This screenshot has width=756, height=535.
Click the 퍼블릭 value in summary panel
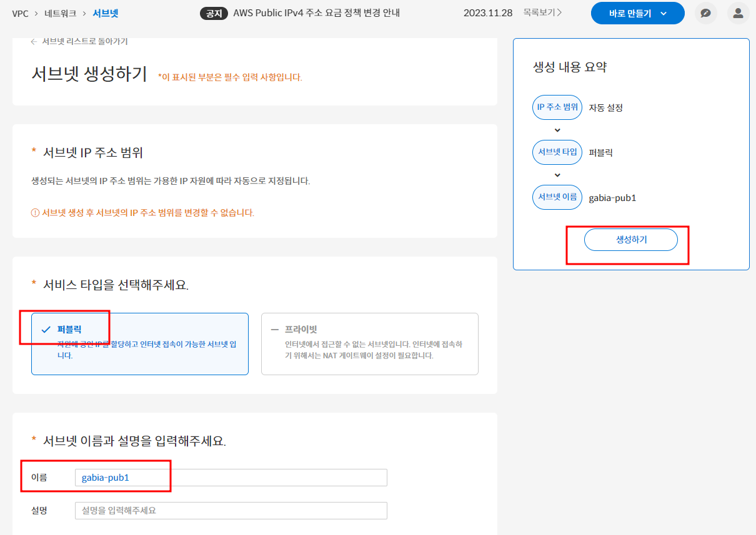tap(601, 152)
